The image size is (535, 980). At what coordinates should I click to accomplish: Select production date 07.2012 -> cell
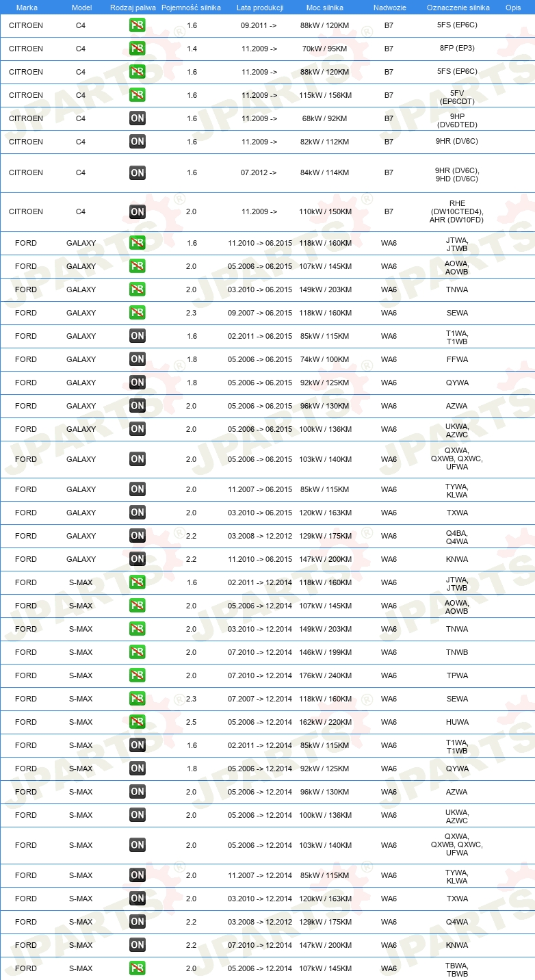coord(259,172)
